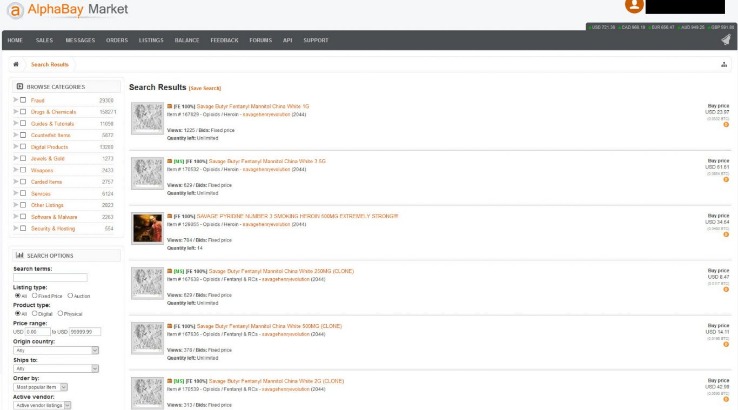This screenshot has width=738, height=410.
Task: Choose the Digital product type radio
Action: [34, 313]
